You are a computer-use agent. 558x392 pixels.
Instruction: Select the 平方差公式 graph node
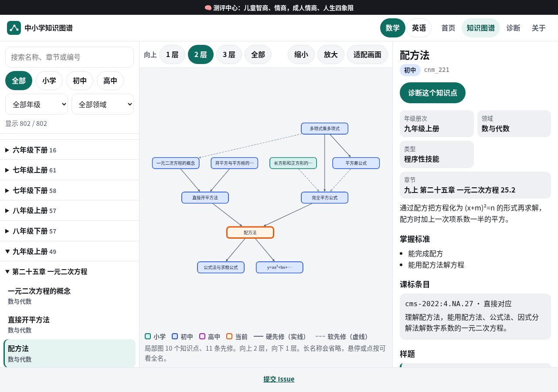tap(356, 163)
